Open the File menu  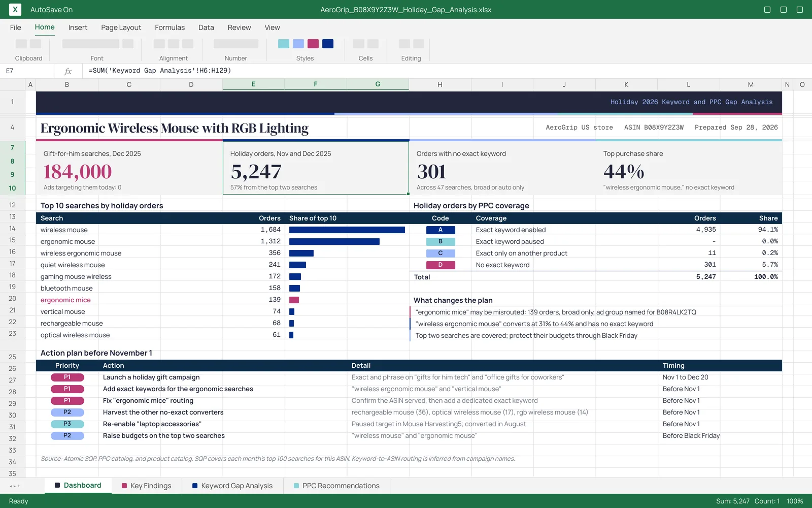(16, 27)
